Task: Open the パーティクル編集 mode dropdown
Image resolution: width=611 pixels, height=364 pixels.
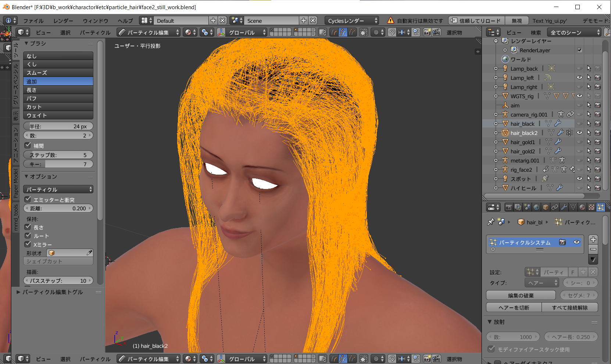Action: pos(149,32)
